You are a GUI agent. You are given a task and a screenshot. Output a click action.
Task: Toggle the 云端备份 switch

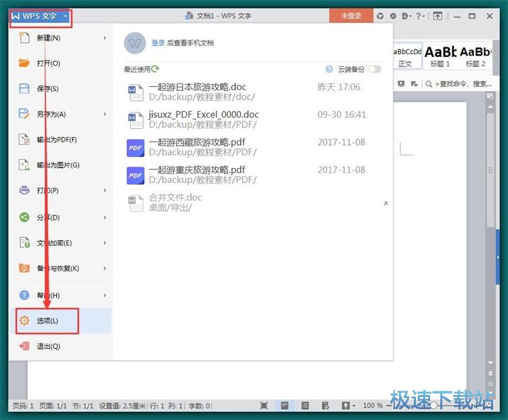coord(375,69)
